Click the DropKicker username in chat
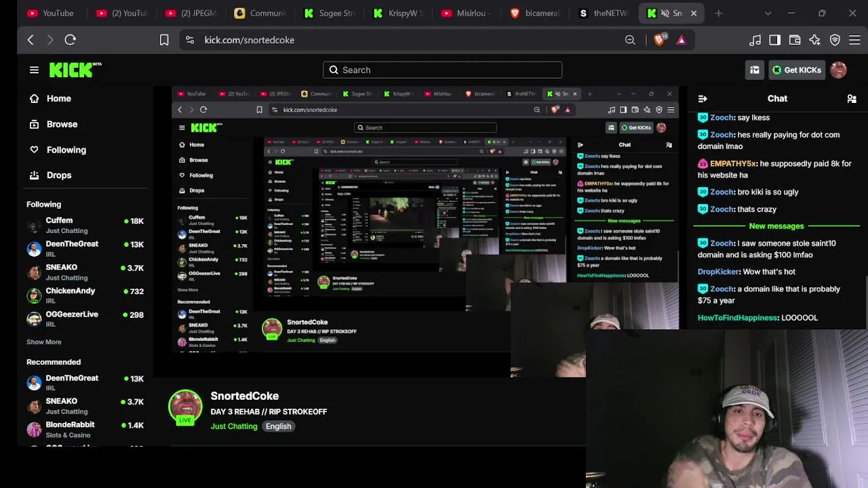 click(x=718, y=272)
